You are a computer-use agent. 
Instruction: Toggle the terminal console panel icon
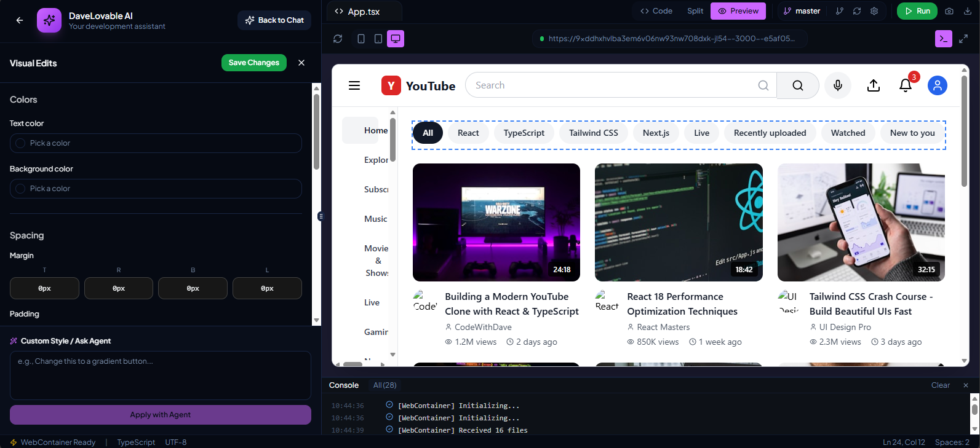[944, 39]
